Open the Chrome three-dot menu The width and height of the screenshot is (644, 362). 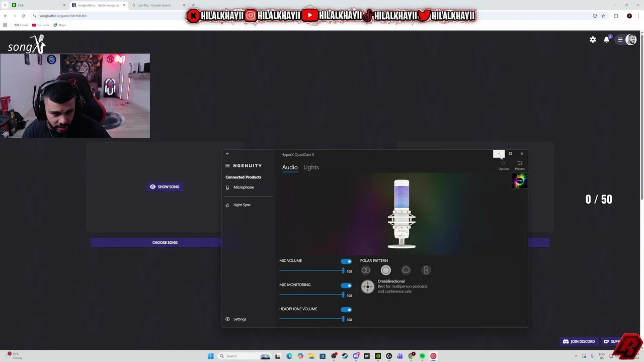point(638,16)
